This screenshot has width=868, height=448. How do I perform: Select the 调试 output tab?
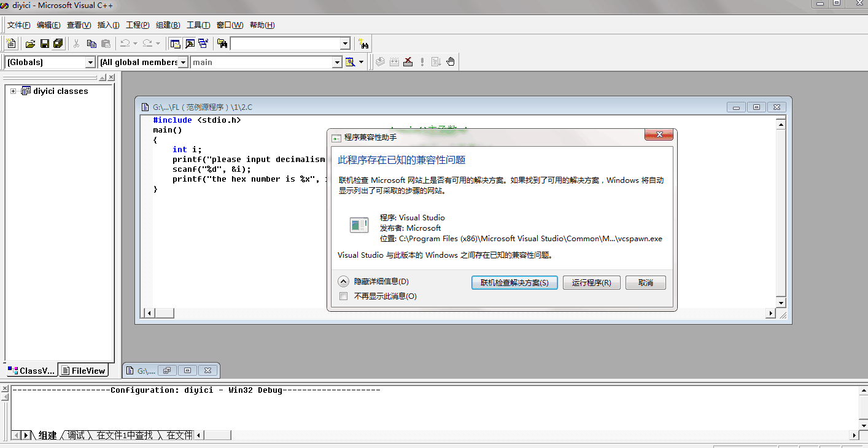tap(76, 435)
